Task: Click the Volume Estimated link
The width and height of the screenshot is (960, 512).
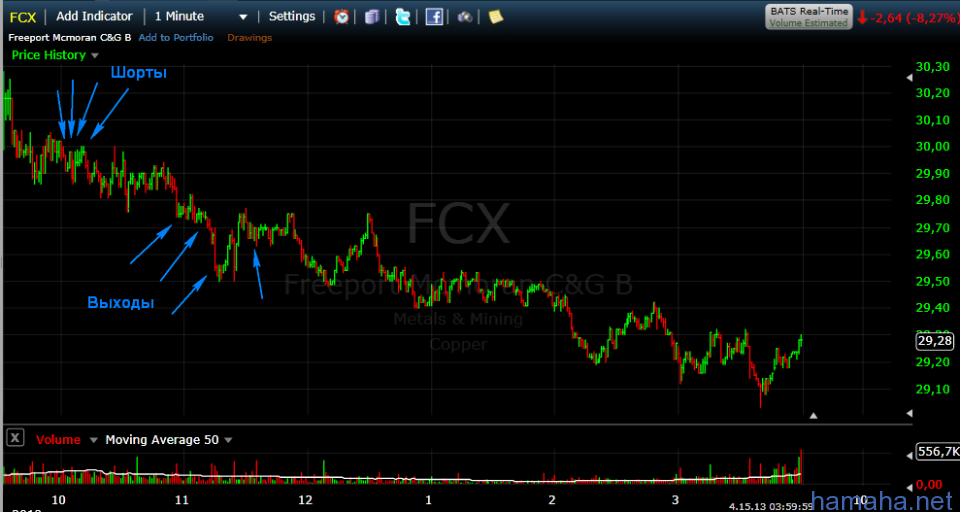Action: pos(808,23)
